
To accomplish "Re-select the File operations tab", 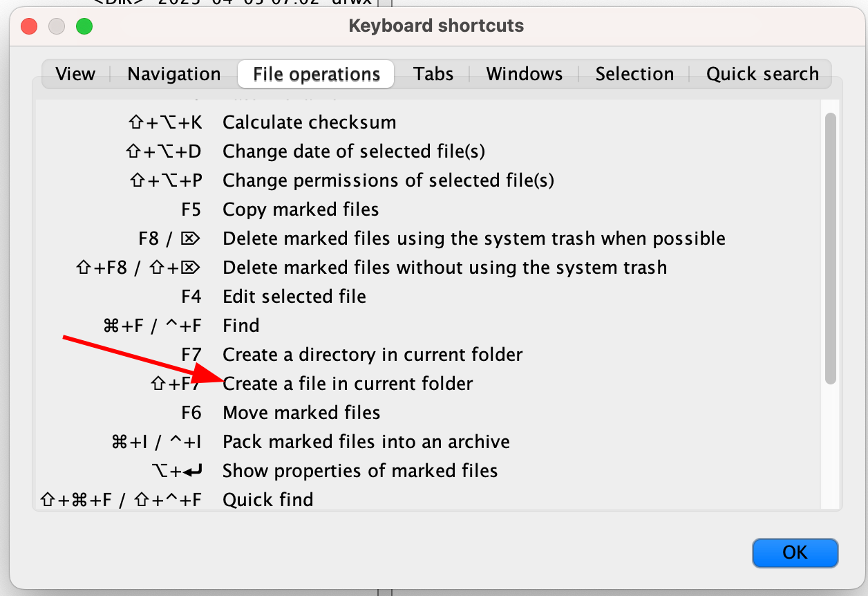I will point(316,73).
